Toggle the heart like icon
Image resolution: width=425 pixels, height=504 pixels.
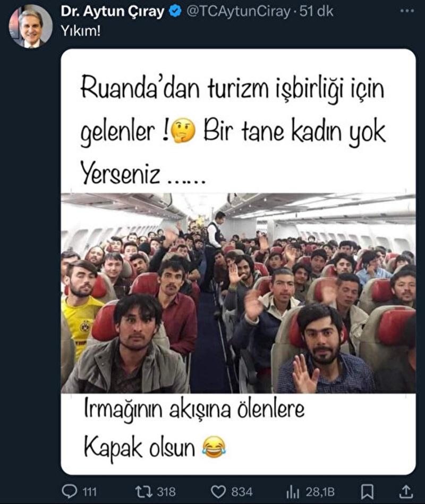[218, 491]
